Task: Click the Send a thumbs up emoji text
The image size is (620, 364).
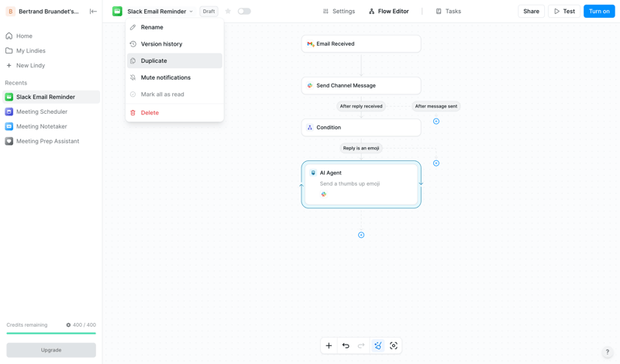Action: coord(350,184)
